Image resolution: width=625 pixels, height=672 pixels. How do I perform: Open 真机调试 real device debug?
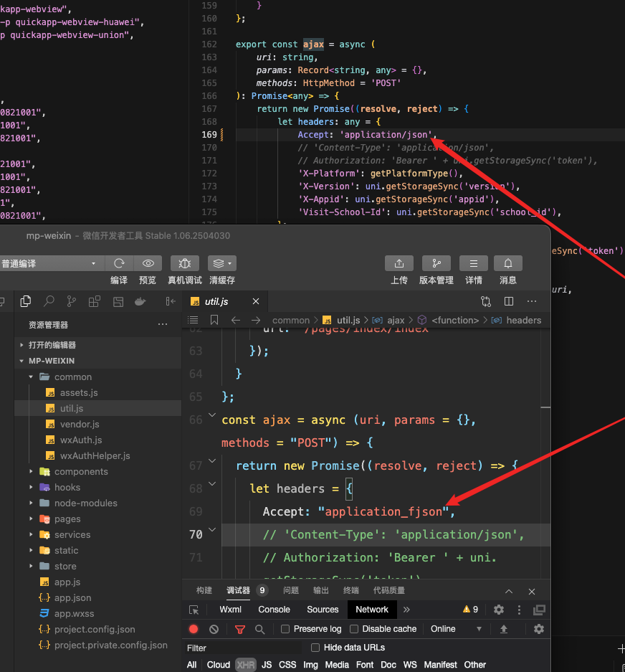(x=185, y=263)
